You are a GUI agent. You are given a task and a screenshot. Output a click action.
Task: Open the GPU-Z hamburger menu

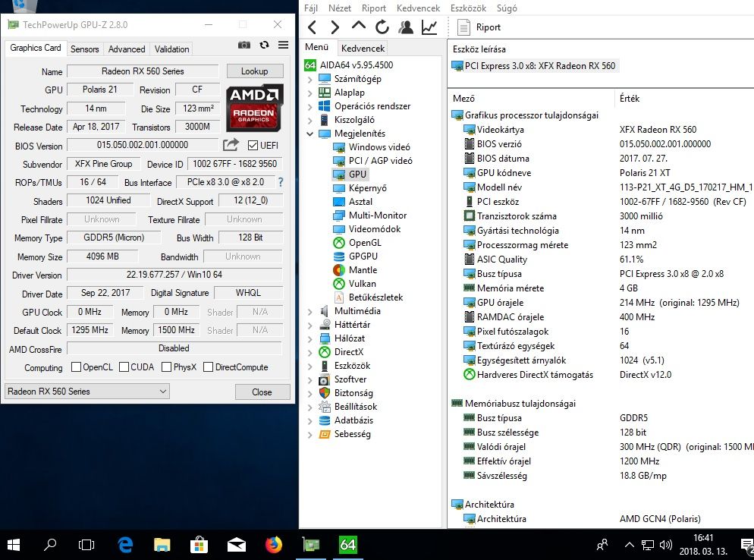point(283,45)
